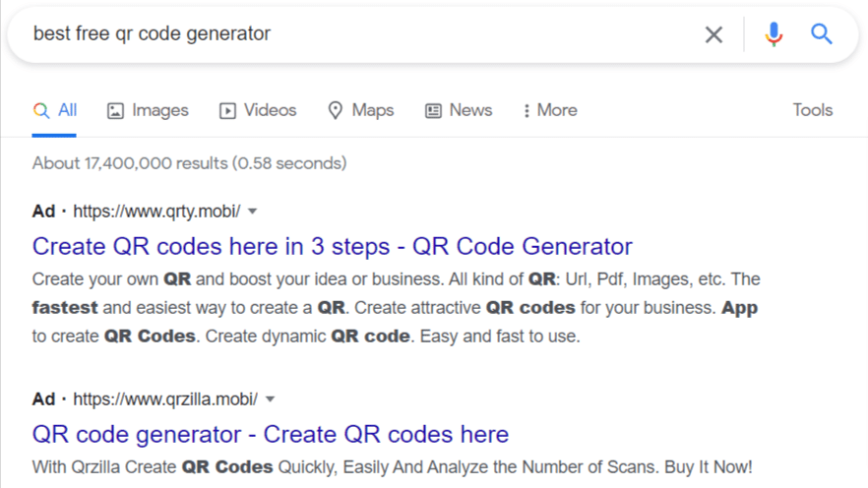
Task: Open "Create QR codes here in 3 steps" link
Action: click(x=332, y=246)
